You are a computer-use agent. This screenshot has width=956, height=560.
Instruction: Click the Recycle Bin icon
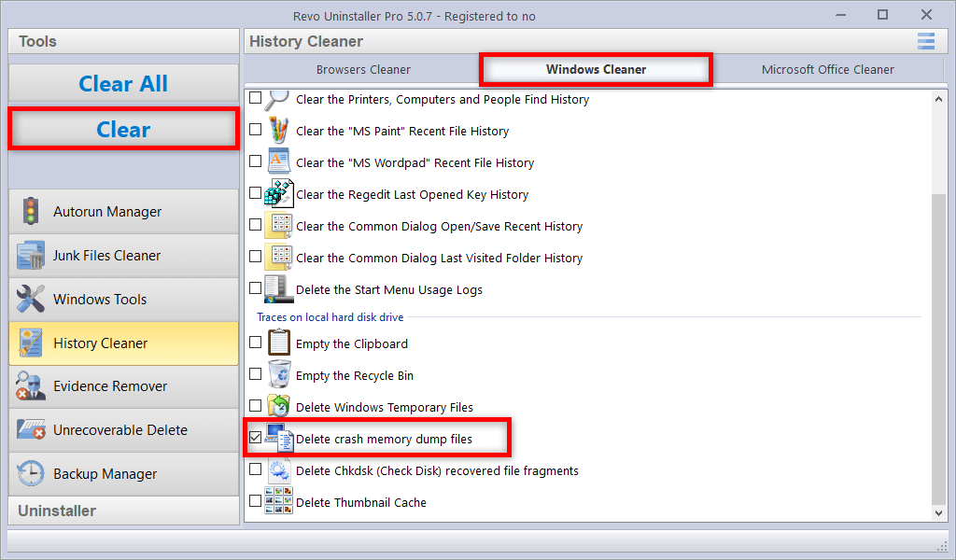coord(279,374)
